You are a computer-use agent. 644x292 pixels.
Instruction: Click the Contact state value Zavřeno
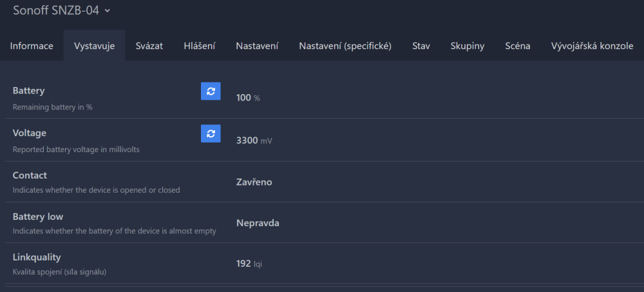click(254, 182)
